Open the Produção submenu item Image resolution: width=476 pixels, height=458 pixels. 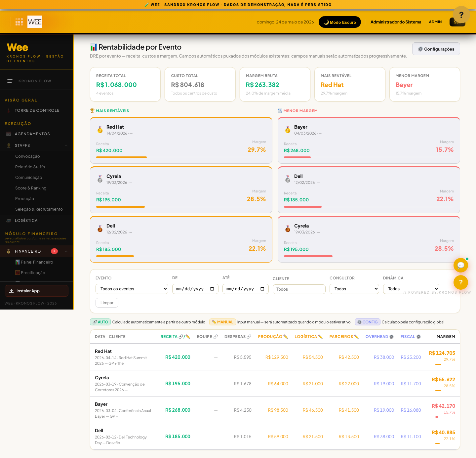pyautogui.click(x=24, y=199)
